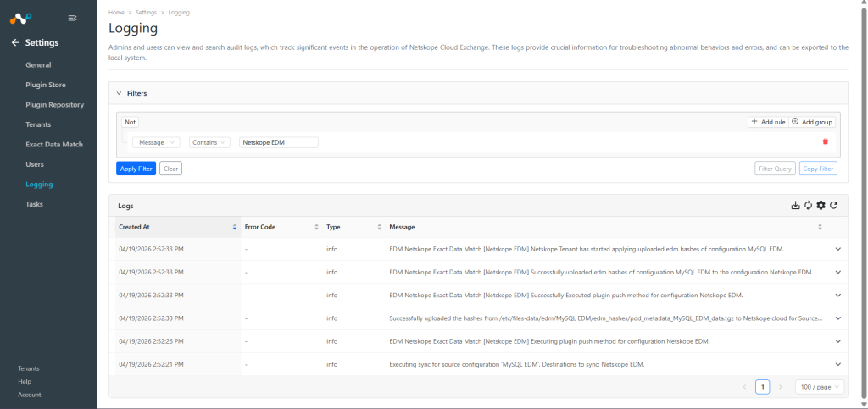The width and height of the screenshot is (868, 409).
Task: Select the 04/19/2026 2:52:21 PM timestamp
Action: tap(151, 365)
